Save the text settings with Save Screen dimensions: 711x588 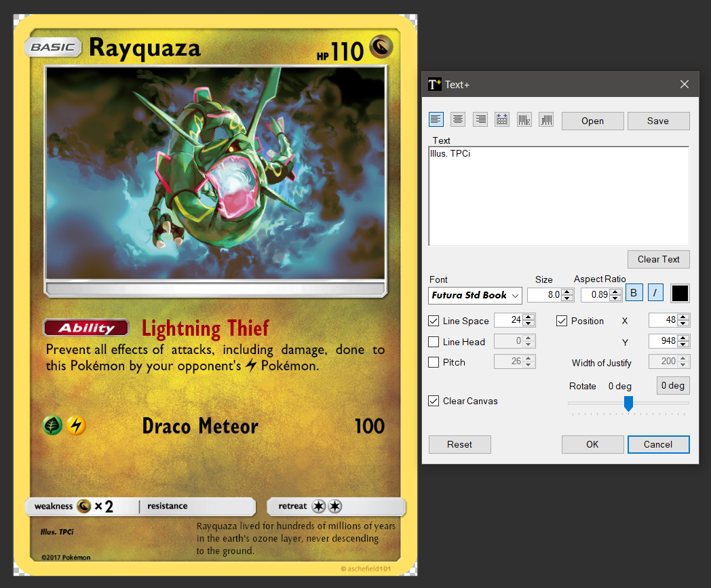(x=658, y=121)
